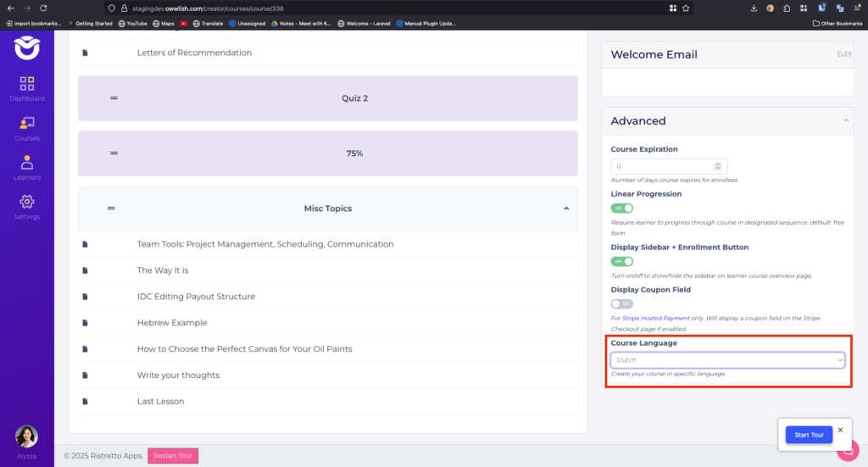Open the YouTube bookmark
Image resolution: width=868 pixels, height=467 pixels.
pos(131,24)
